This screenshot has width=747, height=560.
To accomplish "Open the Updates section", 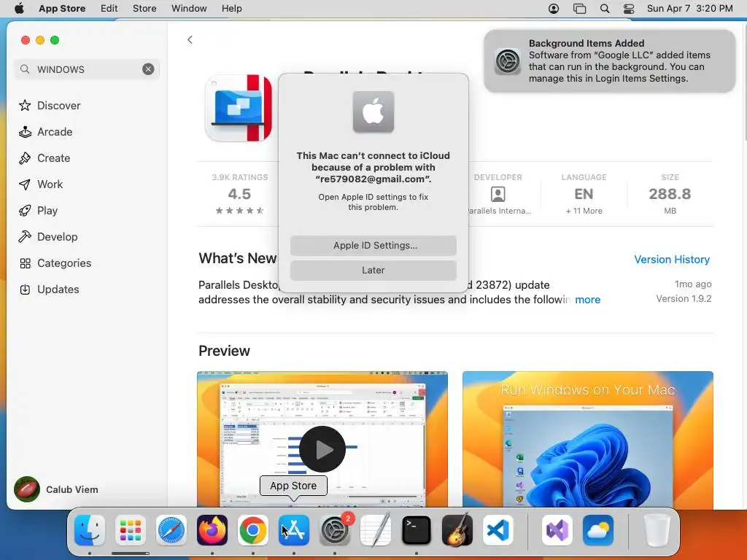I will [58, 289].
